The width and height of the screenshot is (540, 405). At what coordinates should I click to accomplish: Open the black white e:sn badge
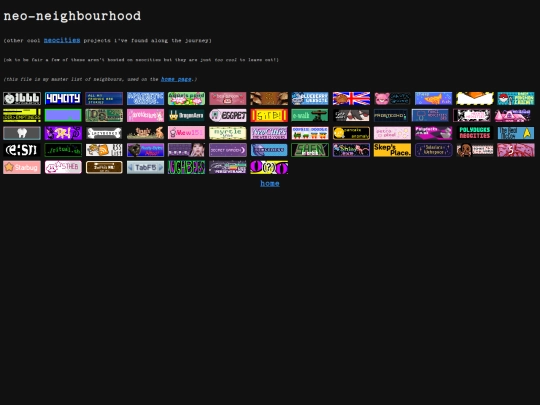tap(22, 150)
